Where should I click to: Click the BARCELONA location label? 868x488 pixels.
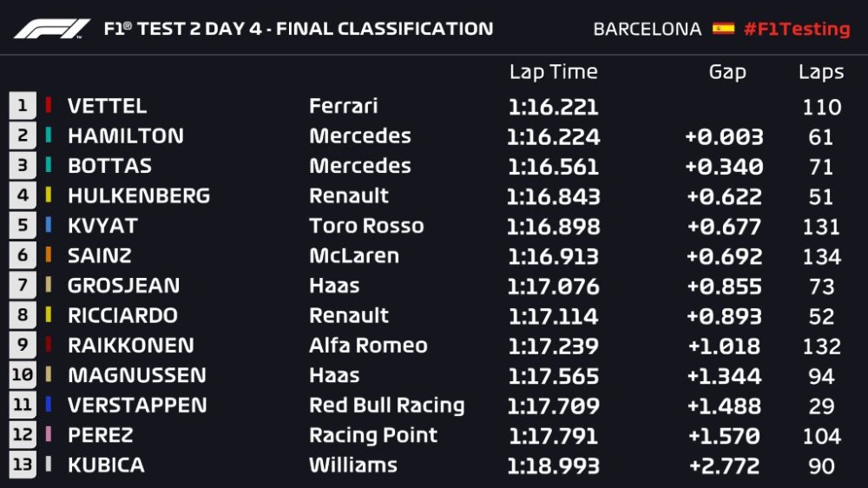(647, 29)
